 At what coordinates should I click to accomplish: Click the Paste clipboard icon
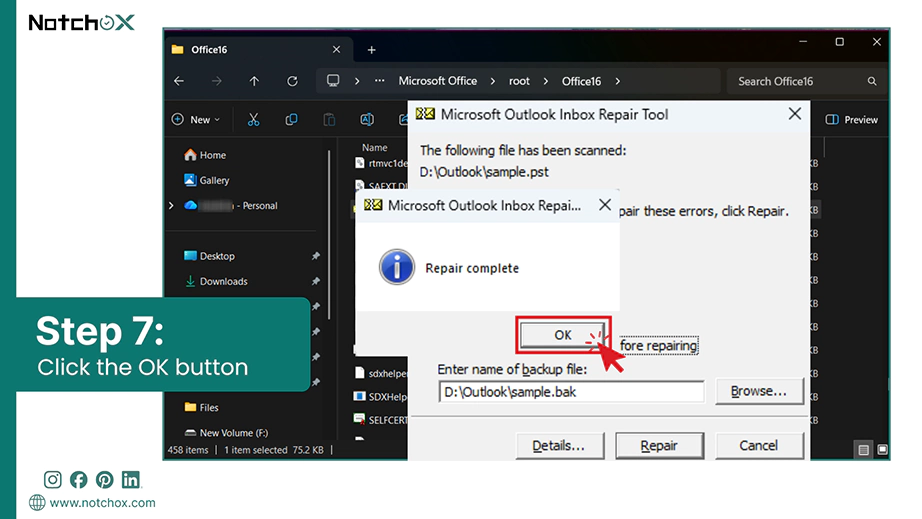click(x=329, y=120)
